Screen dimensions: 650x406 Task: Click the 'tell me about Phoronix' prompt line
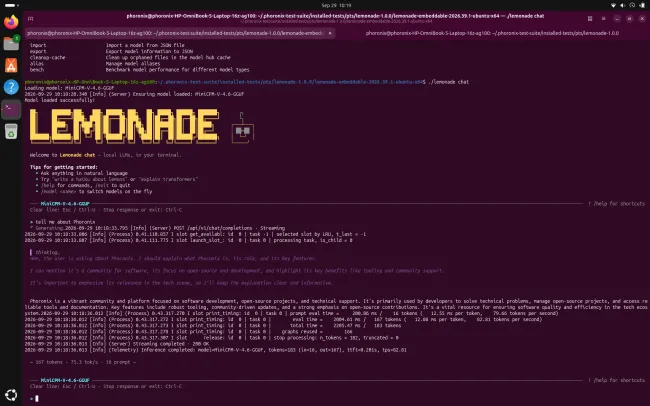pos(63,222)
